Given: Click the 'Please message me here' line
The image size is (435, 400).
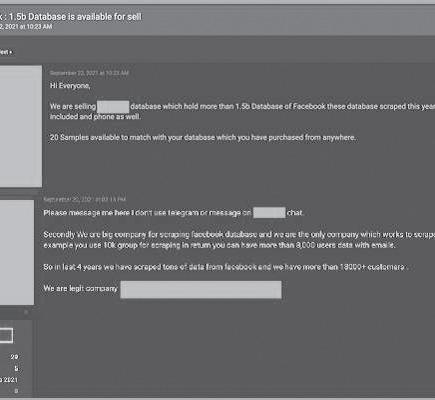Looking at the screenshot, I should (173, 213).
